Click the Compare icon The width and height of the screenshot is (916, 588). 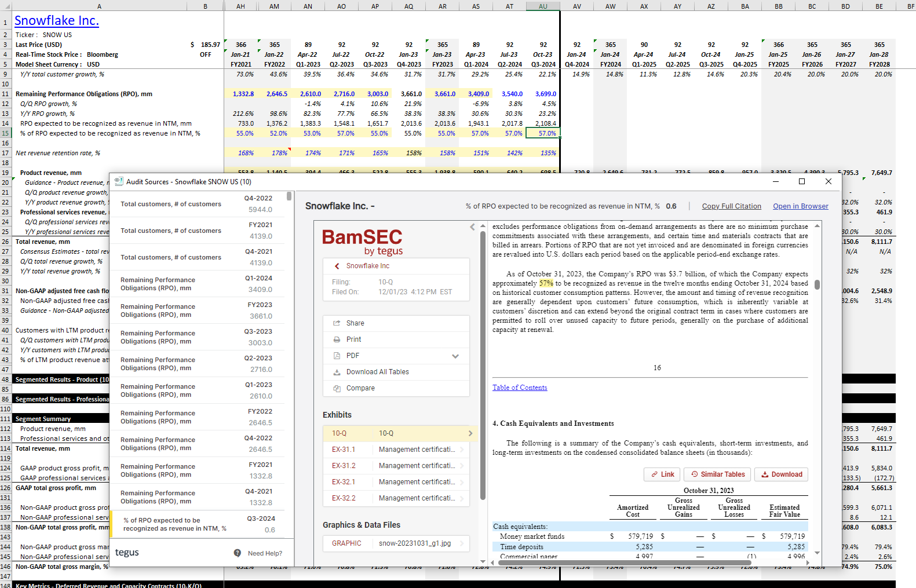[x=337, y=388]
